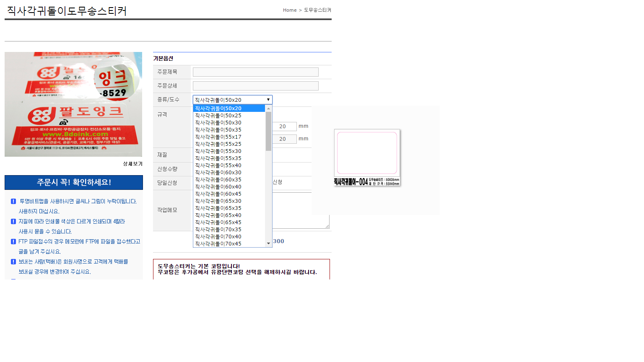This screenshot has width=644, height=362.
Task: Click the 직사각귀돌이-004 template preview
Action: pos(367,158)
